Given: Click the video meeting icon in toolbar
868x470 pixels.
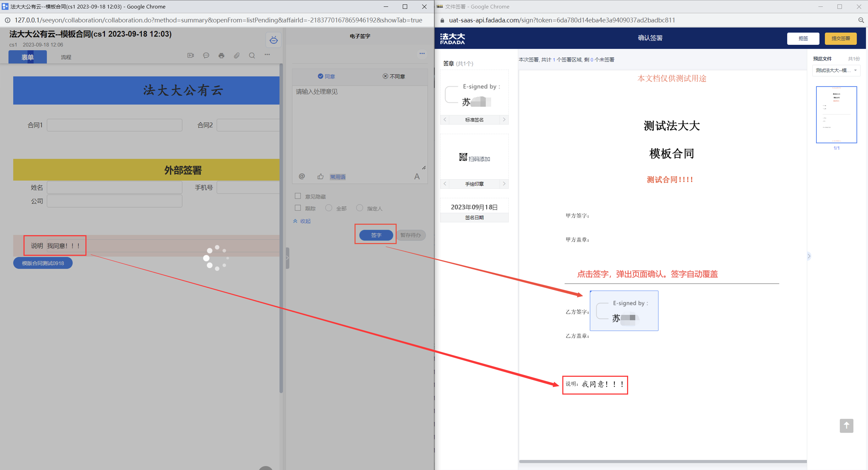Looking at the screenshot, I should pyautogui.click(x=190, y=56).
